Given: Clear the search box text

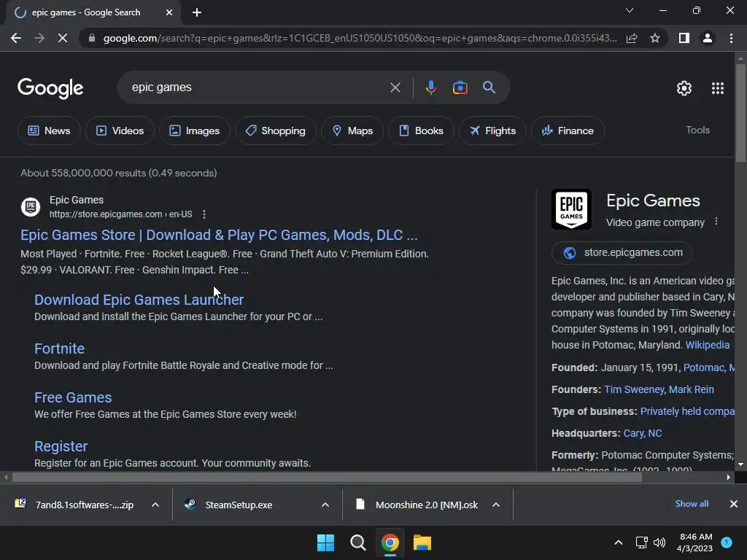Looking at the screenshot, I should tap(395, 87).
